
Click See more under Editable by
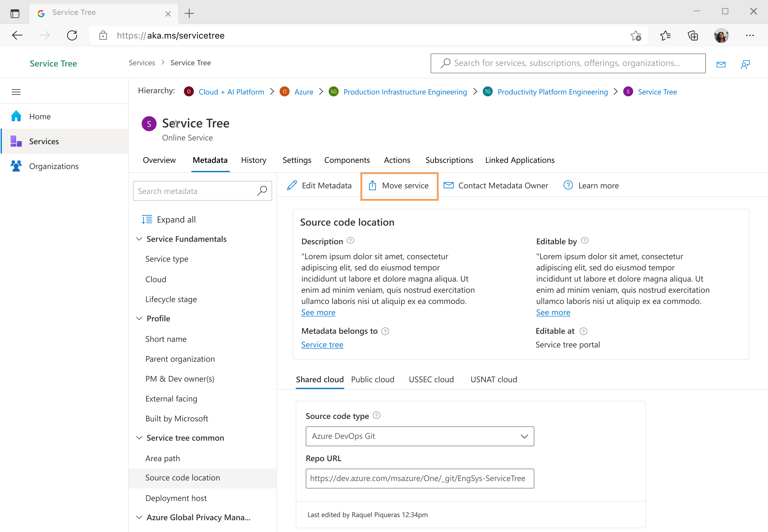(553, 312)
